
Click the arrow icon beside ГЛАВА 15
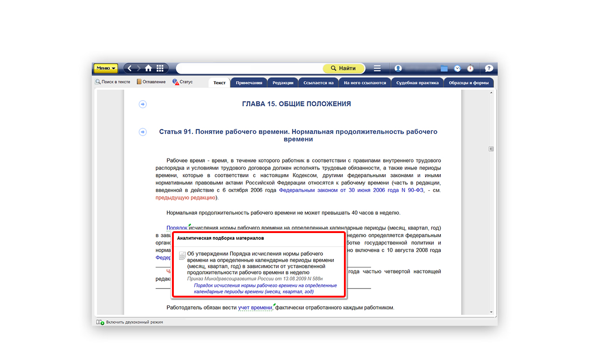(x=143, y=104)
